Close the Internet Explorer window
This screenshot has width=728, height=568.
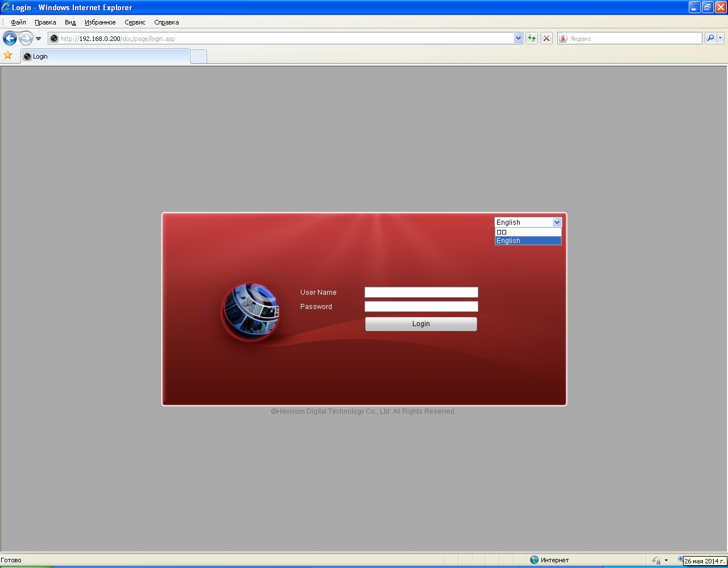(721, 7)
